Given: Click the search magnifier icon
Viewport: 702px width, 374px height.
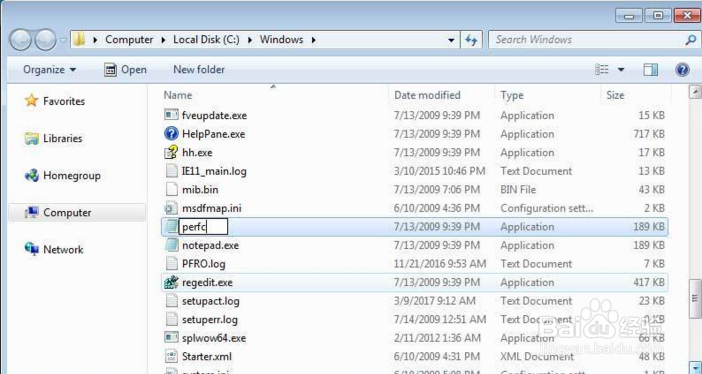Looking at the screenshot, I should [690, 40].
